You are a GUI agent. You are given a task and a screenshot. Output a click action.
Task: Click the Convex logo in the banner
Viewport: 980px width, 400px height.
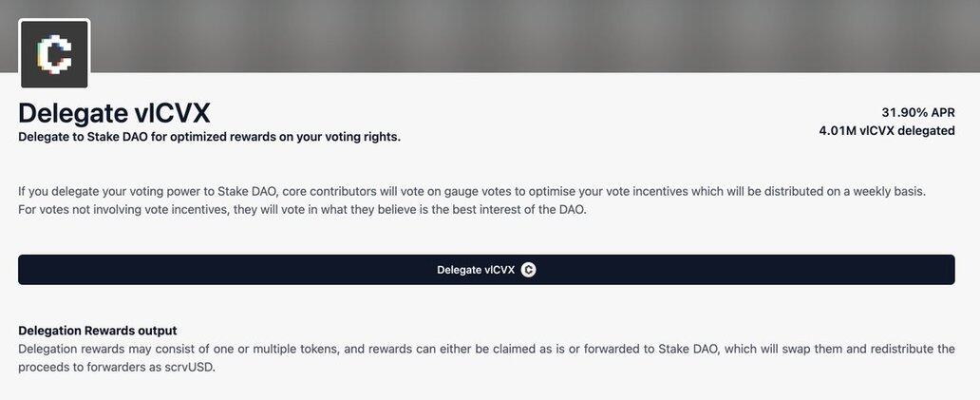[x=54, y=54]
